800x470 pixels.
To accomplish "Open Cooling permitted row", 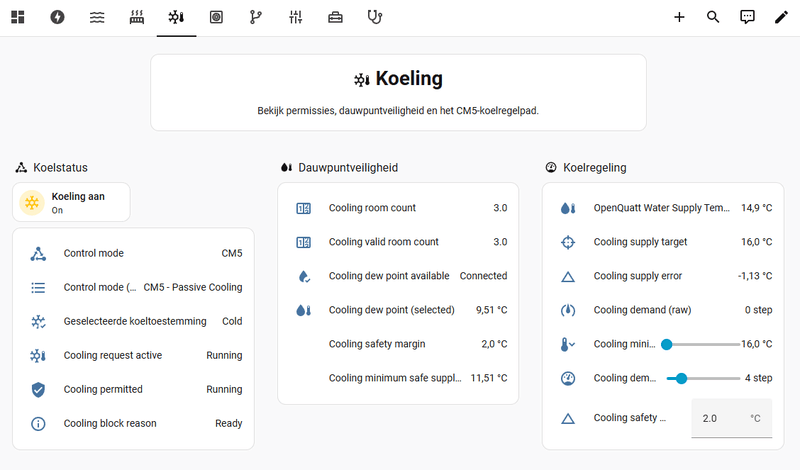I will click(x=134, y=389).
